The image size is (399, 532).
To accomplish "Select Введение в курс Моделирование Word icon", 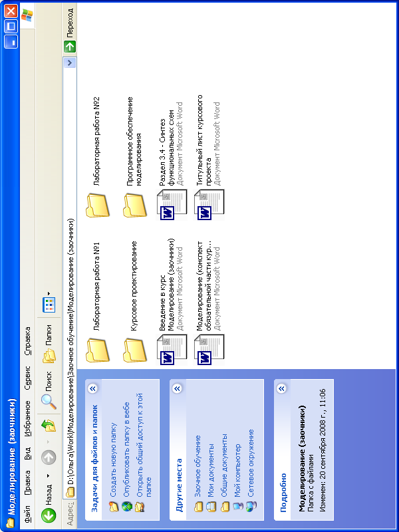I will point(172,350).
